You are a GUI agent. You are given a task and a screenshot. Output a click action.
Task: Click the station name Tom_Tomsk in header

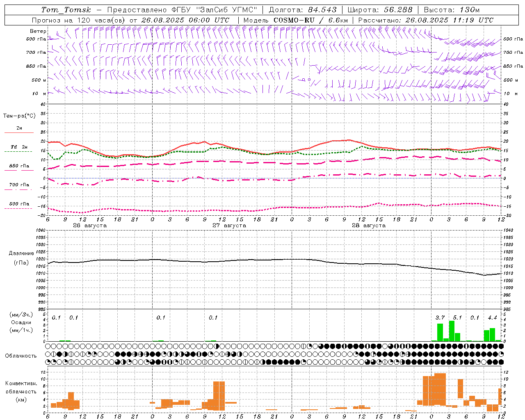point(66,10)
